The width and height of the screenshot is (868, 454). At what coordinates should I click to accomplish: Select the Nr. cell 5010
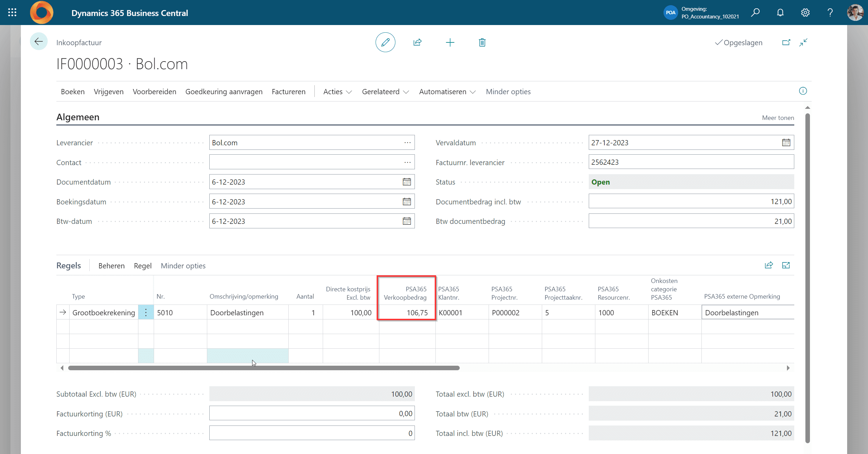tap(180, 313)
